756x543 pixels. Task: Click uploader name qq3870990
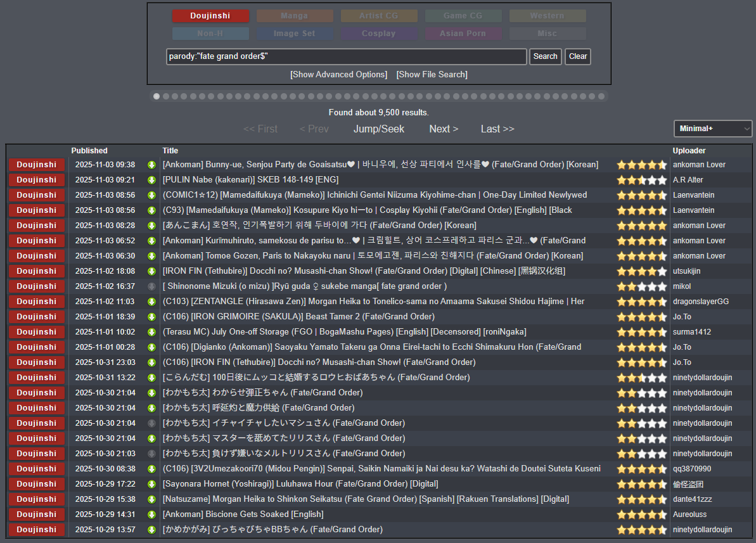pos(692,469)
